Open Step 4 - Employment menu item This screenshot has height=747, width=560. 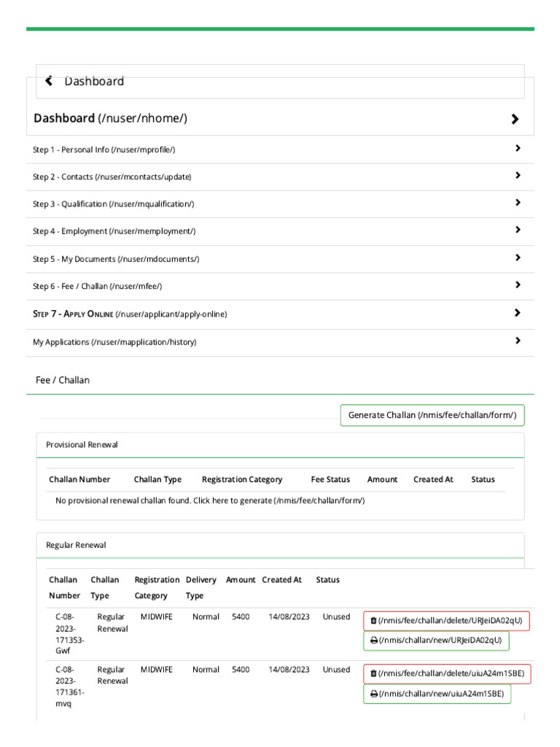coord(114,231)
